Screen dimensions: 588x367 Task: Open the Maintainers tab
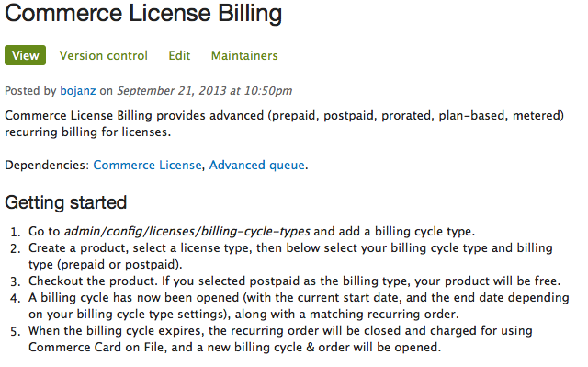click(244, 55)
